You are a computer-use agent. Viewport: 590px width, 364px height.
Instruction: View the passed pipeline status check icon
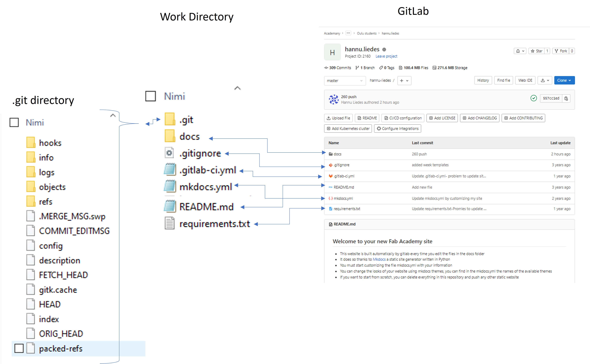click(534, 98)
